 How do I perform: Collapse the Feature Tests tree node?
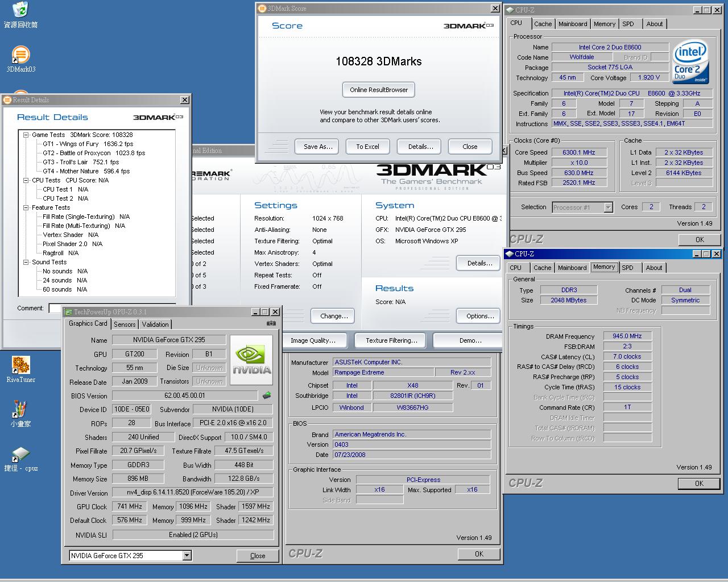coord(26,207)
